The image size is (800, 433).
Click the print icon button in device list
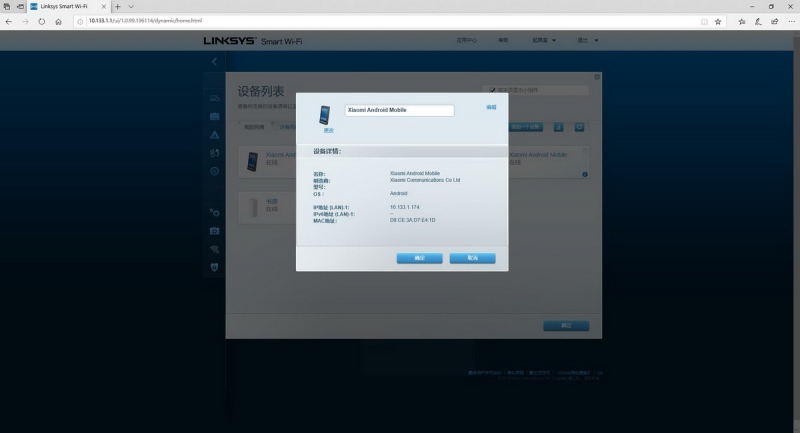[559, 127]
